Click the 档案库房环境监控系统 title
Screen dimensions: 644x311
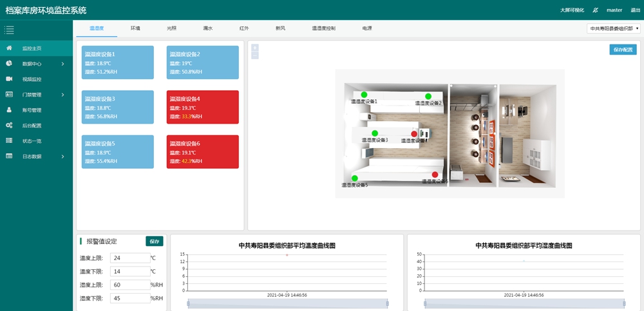point(46,10)
